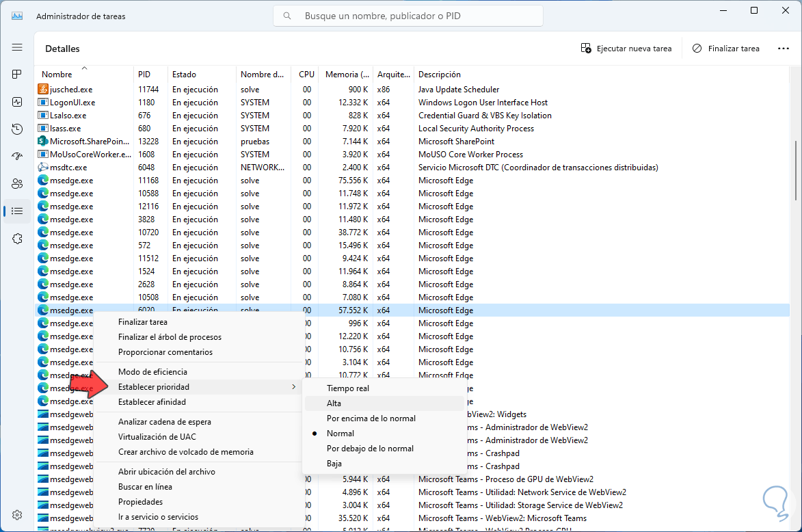Click the LogonUI.exe process icon

(43, 103)
